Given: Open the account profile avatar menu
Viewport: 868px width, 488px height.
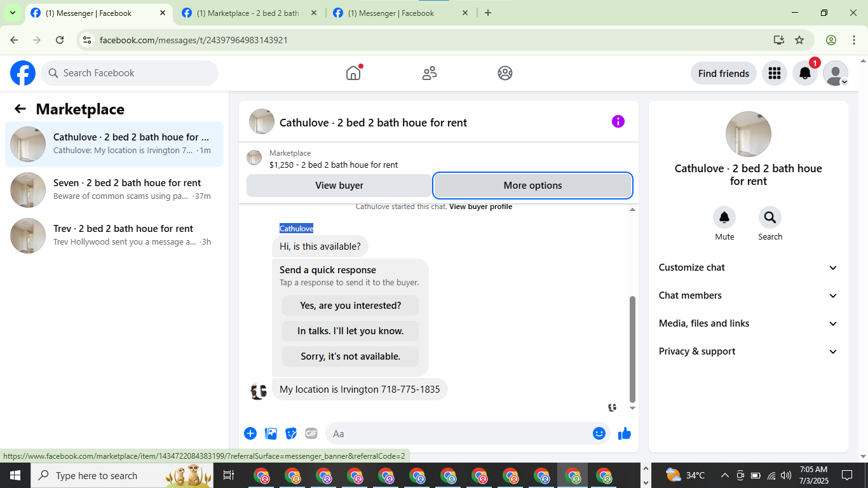Looking at the screenshot, I should [836, 73].
